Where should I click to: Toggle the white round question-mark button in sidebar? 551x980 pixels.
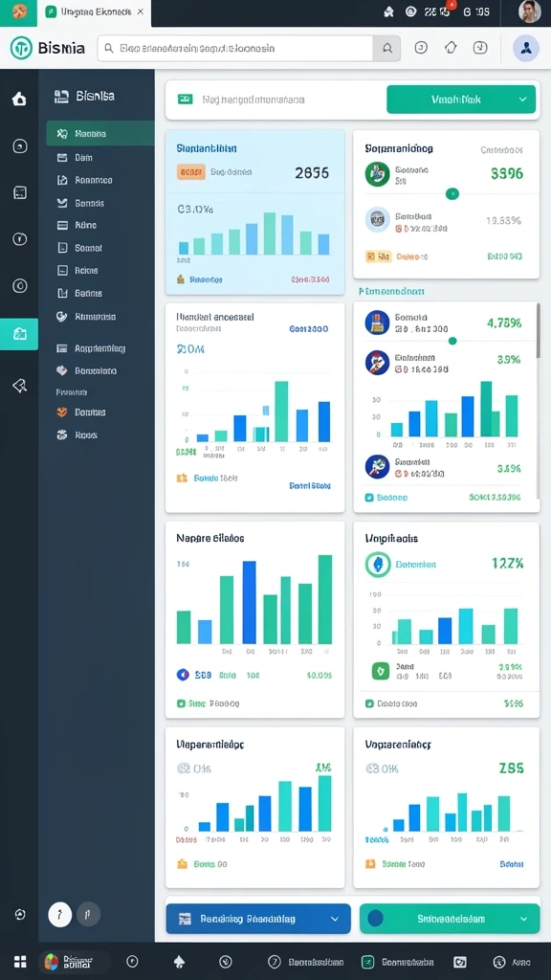click(x=60, y=915)
